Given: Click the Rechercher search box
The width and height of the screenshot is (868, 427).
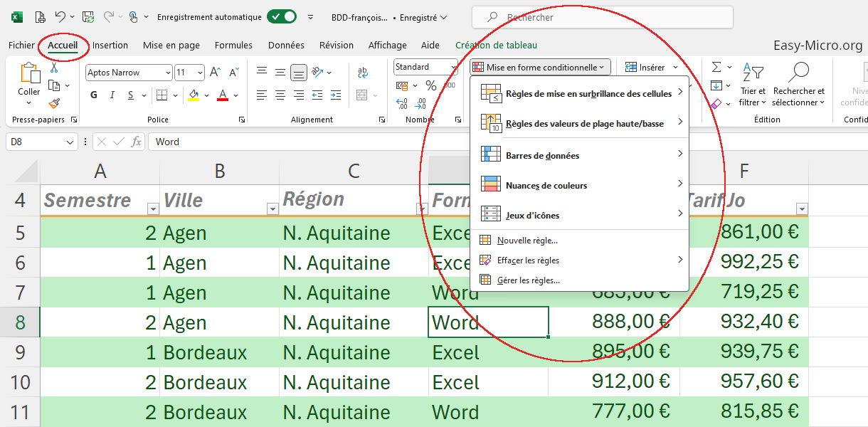Looking at the screenshot, I should [x=601, y=17].
